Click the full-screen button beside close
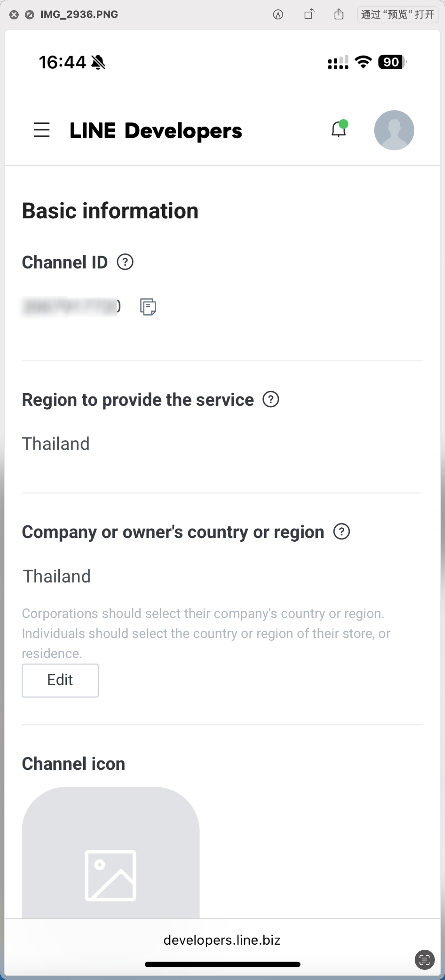445x980 pixels. point(30,15)
